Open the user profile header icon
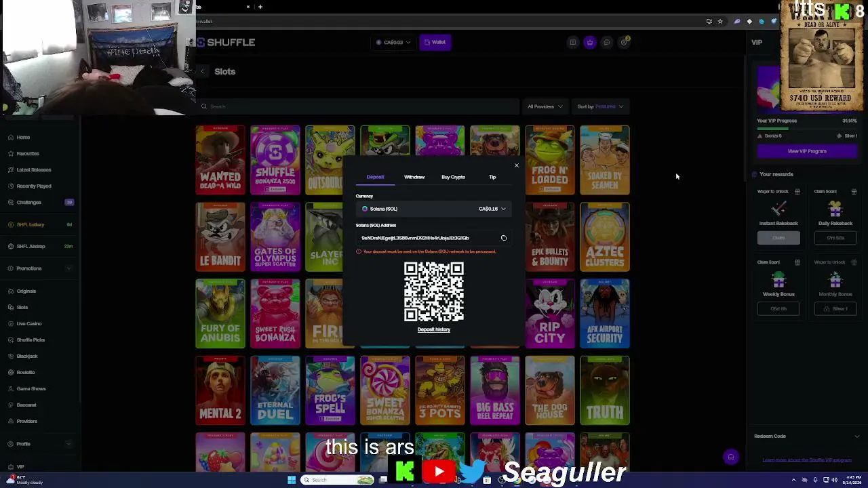The width and height of the screenshot is (868, 488). pyautogui.click(x=625, y=42)
